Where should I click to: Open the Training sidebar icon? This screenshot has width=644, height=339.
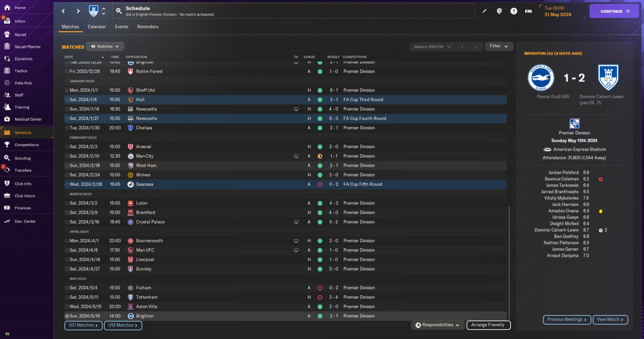(7, 107)
